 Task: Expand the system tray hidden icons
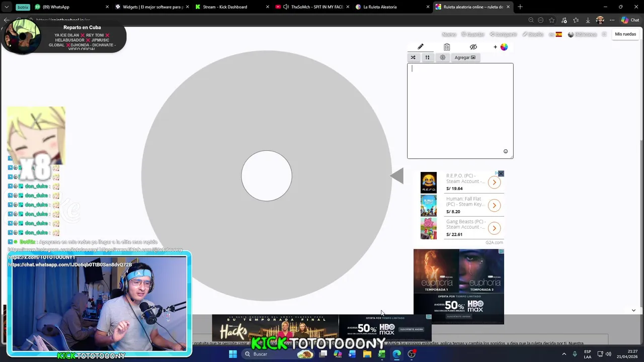pos(564,354)
